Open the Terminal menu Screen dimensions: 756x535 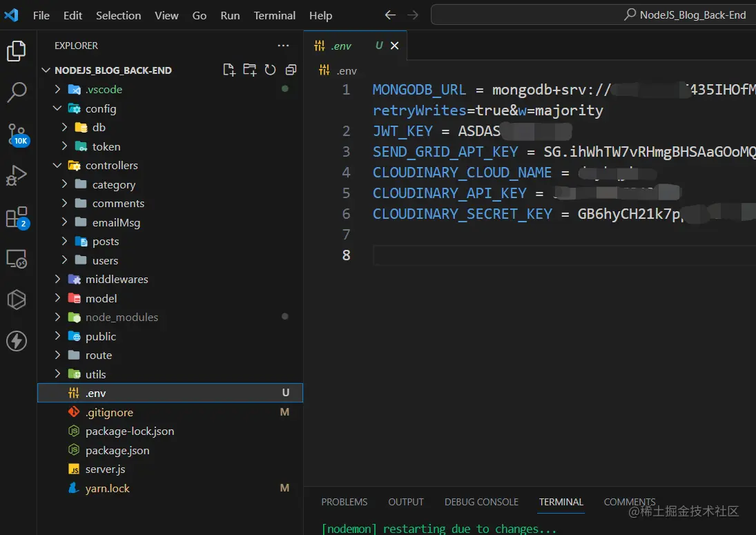point(275,15)
